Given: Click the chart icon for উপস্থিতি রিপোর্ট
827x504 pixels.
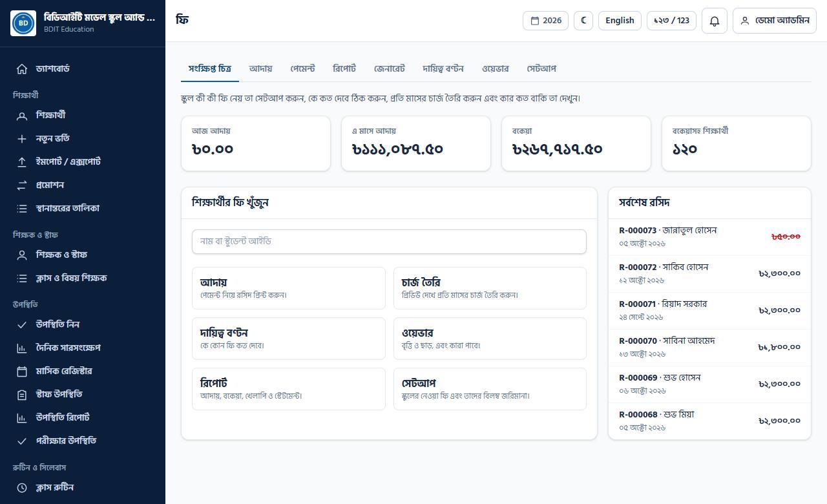Looking at the screenshot, I should pos(22,418).
